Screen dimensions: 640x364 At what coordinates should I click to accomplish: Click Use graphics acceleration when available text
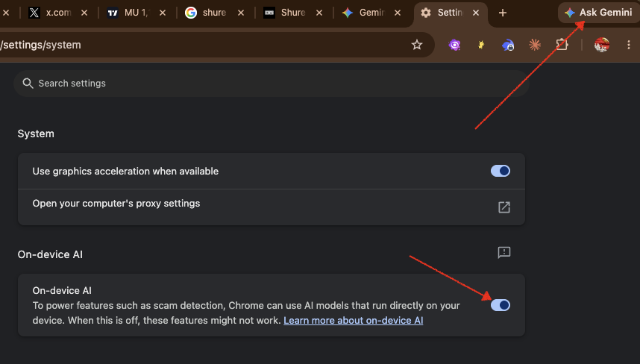click(125, 171)
